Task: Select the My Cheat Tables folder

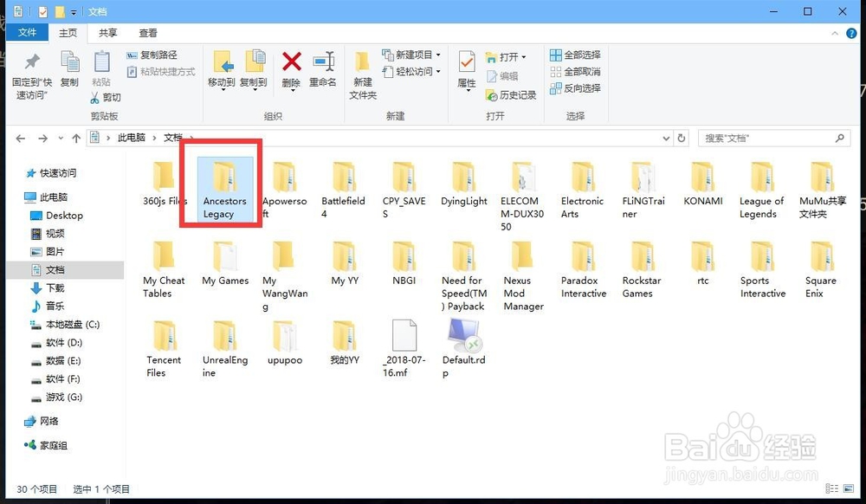Action: (164, 270)
